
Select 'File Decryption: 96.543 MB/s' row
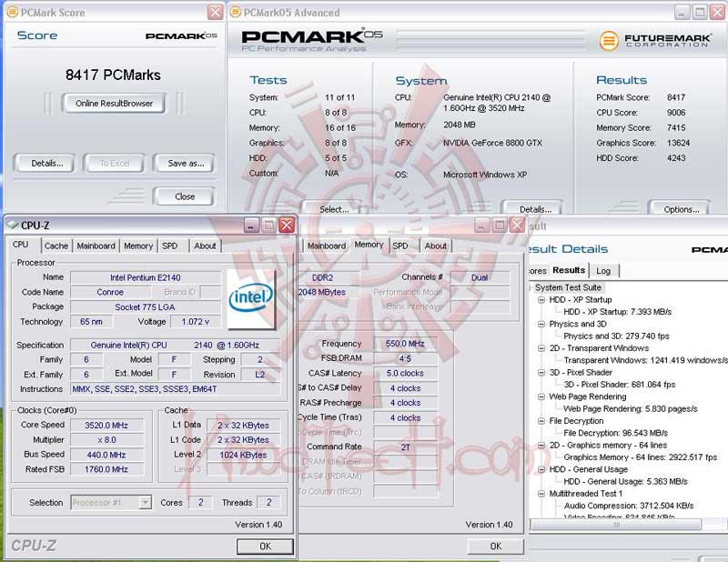[616, 433]
